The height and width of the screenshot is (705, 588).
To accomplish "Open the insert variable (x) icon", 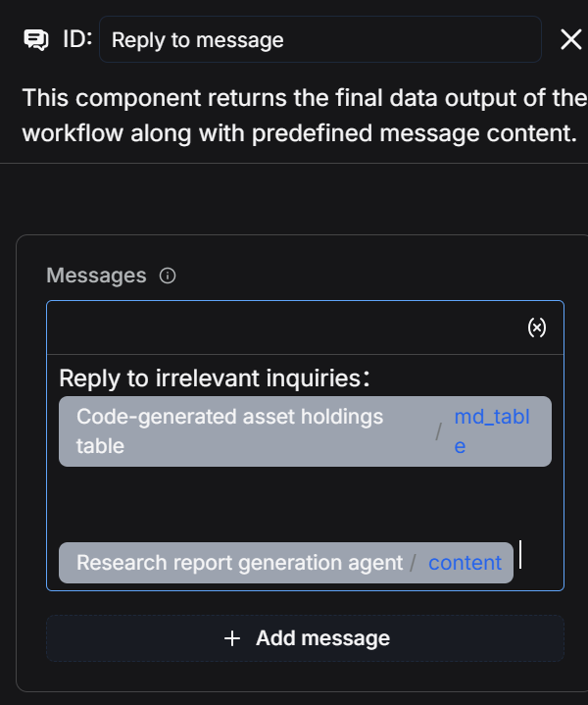I will (537, 327).
